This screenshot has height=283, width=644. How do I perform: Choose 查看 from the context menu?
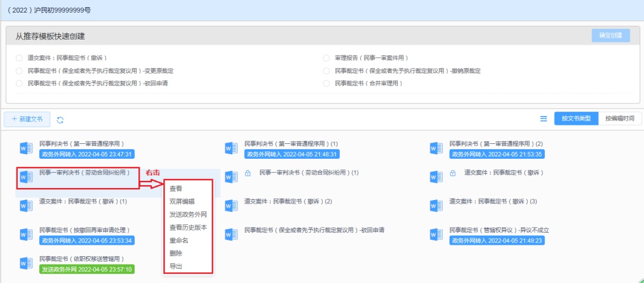click(176, 189)
